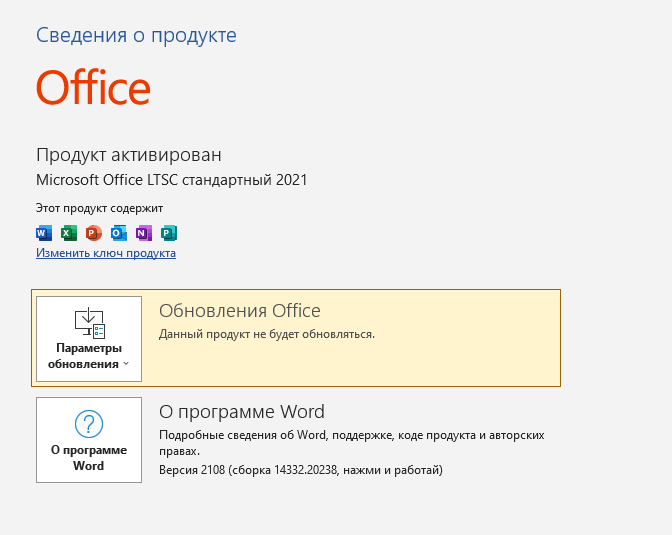Click Данный продукт не будет обновляться message

pyautogui.click(x=267, y=334)
